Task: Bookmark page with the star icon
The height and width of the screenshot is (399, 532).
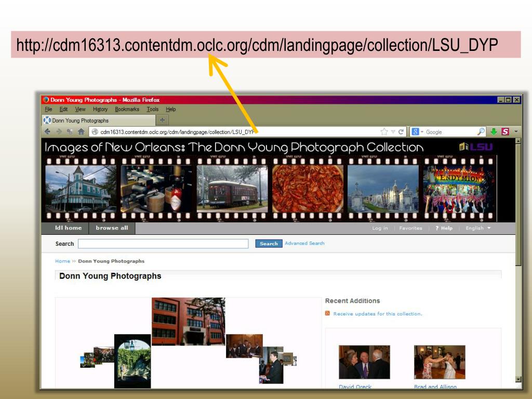Action: 384,131
